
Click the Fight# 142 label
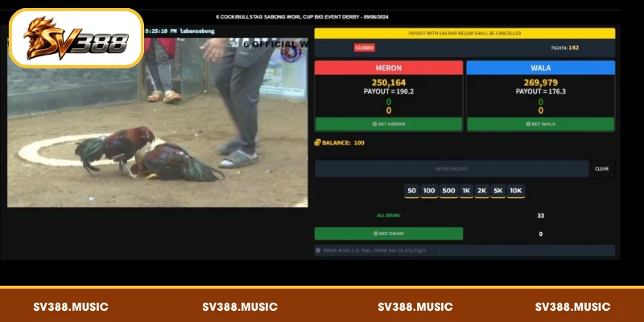[x=565, y=47]
